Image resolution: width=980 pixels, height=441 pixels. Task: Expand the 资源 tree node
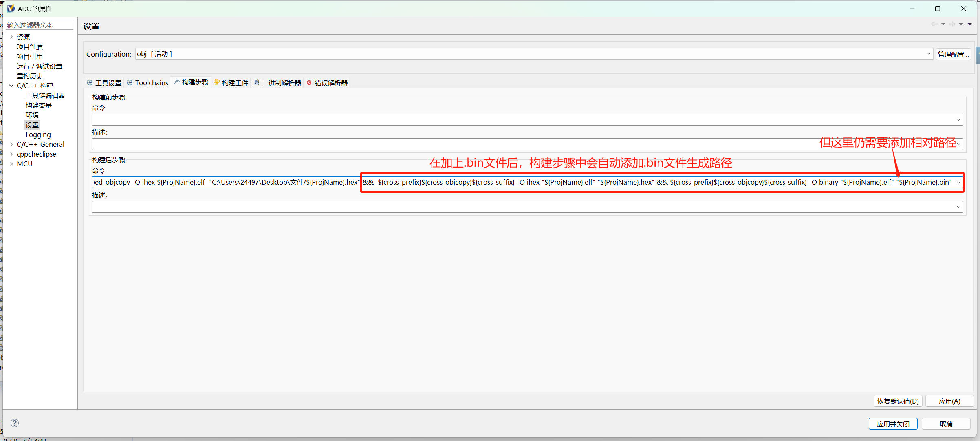[11, 37]
